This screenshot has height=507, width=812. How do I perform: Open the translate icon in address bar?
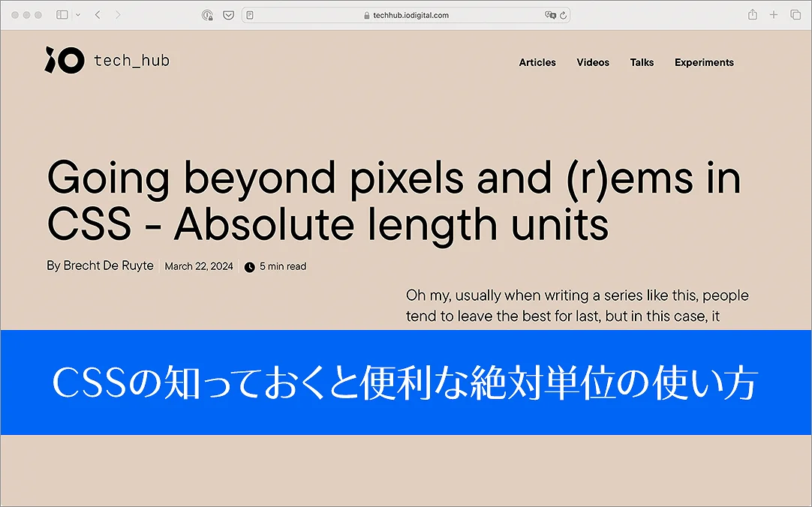coord(550,15)
